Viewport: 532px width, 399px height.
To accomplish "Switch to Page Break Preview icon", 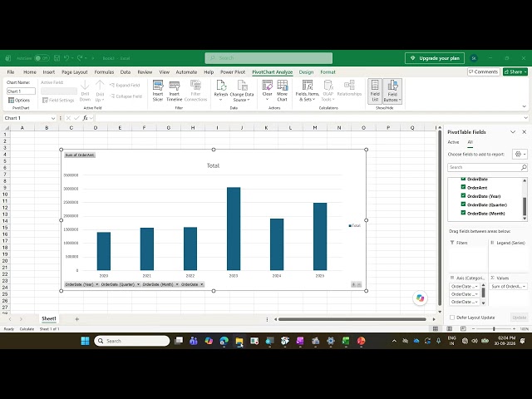I will pyautogui.click(x=463, y=329).
